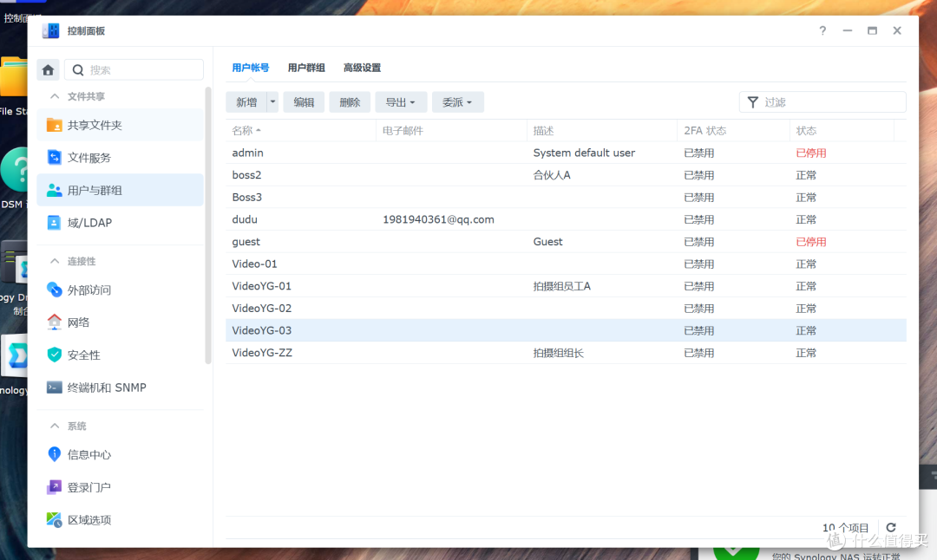Screen dimensions: 937x560
Task: Click the Control Panel title bar icon
Action: [51, 30]
